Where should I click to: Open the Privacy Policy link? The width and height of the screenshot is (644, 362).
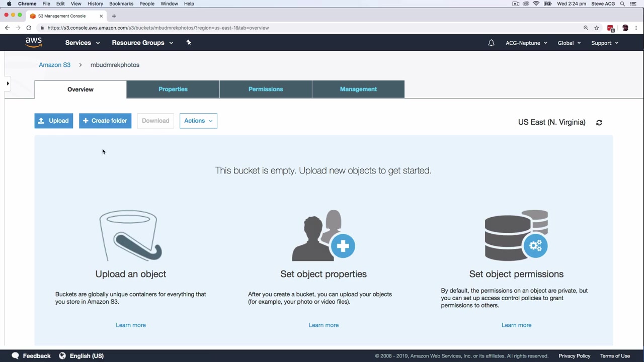point(575,356)
